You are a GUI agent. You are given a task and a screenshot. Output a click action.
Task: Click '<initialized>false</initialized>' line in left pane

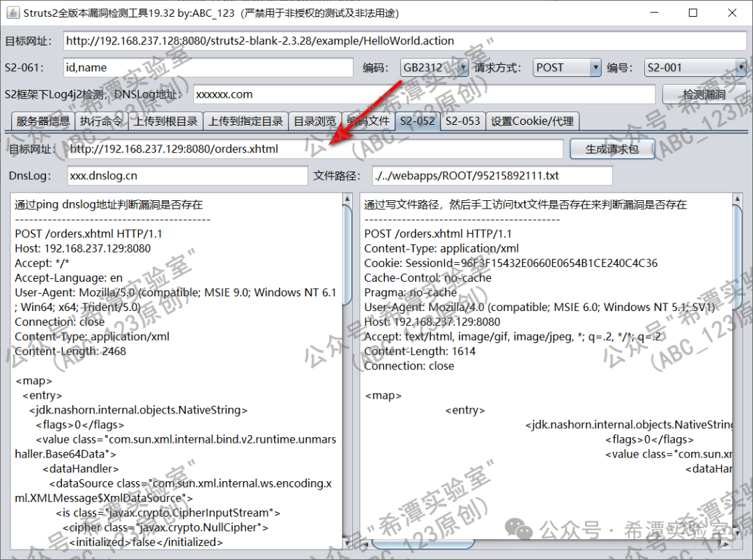[x=146, y=543]
